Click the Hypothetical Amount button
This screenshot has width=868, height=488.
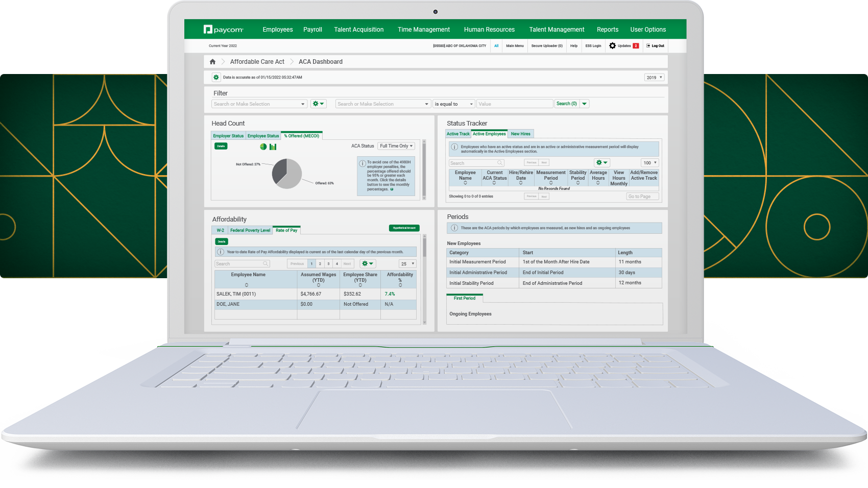pyautogui.click(x=404, y=228)
